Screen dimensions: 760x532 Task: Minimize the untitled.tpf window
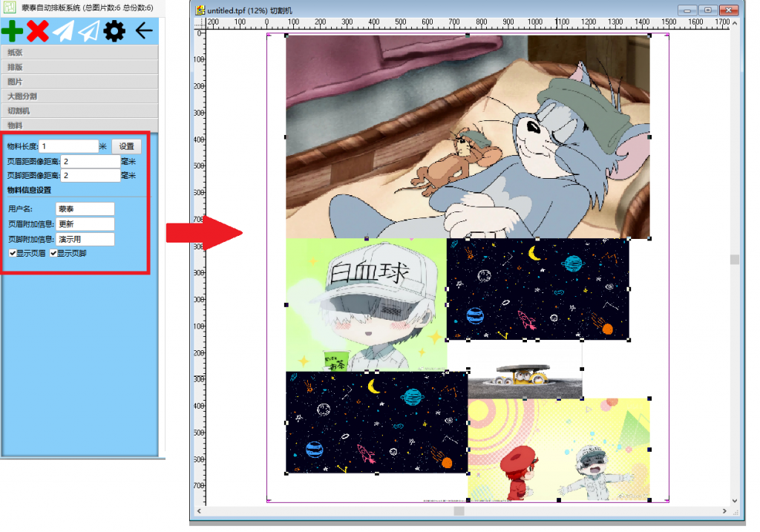pyautogui.click(x=687, y=10)
